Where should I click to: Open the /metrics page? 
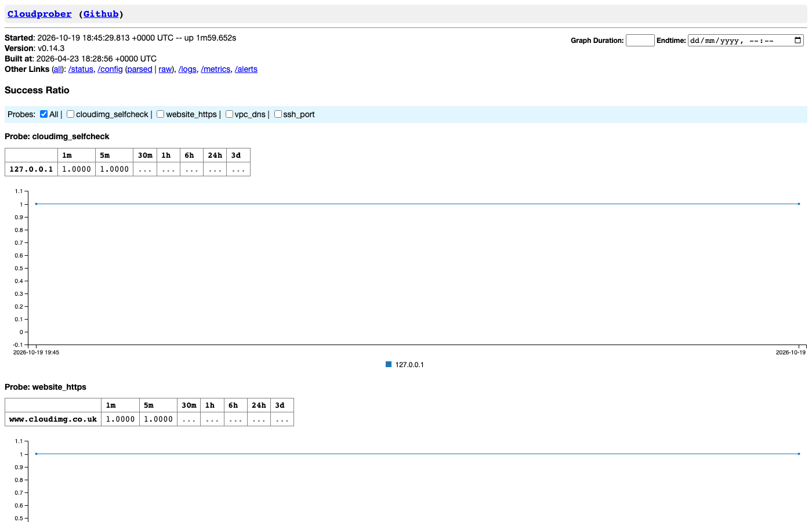(216, 69)
